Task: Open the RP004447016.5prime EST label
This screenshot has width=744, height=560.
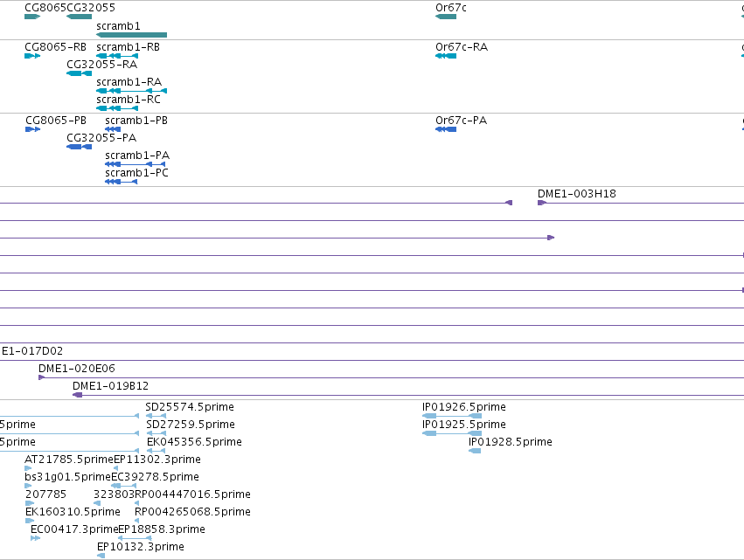Action: coord(192,494)
